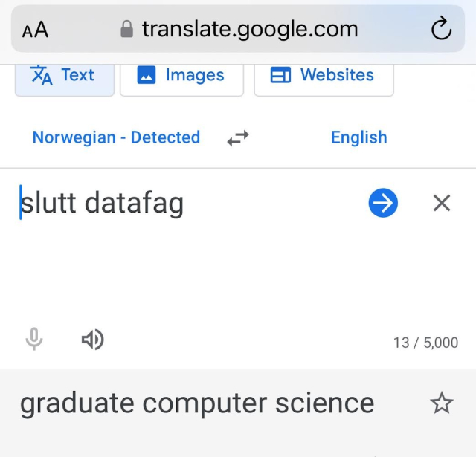Click the 13 / 5,000 character counter
The height and width of the screenshot is (457, 476).
[x=425, y=343]
